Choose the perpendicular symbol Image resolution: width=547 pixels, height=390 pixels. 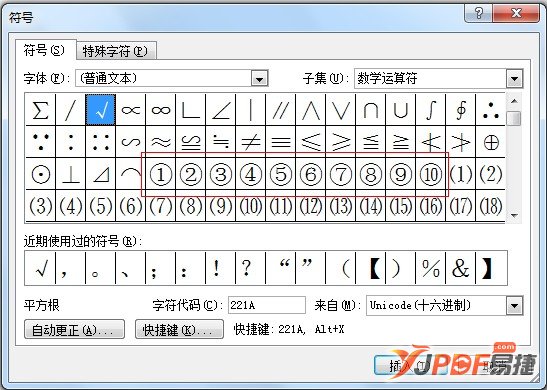pyautogui.click(x=70, y=174)
